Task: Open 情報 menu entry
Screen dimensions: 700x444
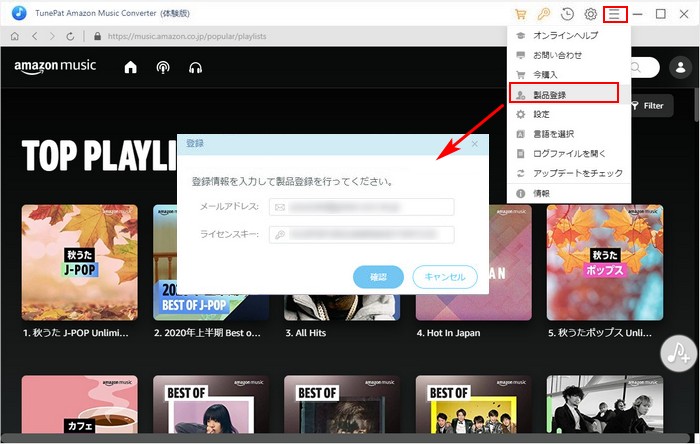Action: pyautogui.click(x=569, y=193)
